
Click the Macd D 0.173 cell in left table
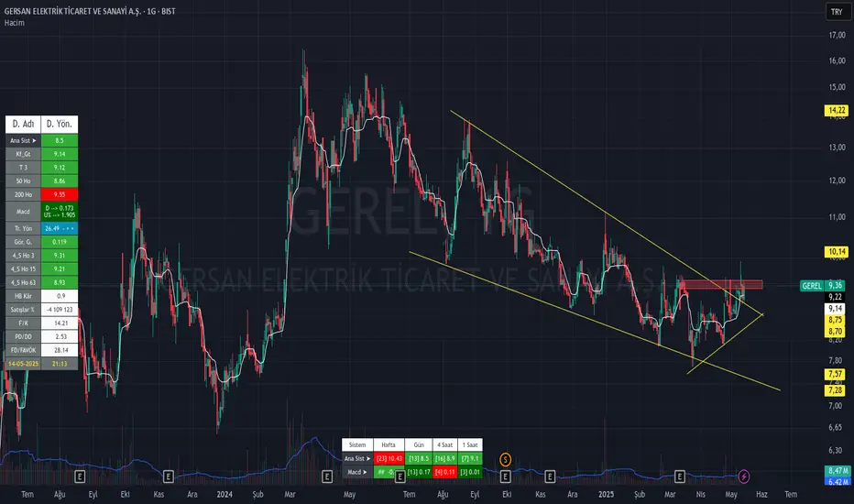(x=60, y=212)
